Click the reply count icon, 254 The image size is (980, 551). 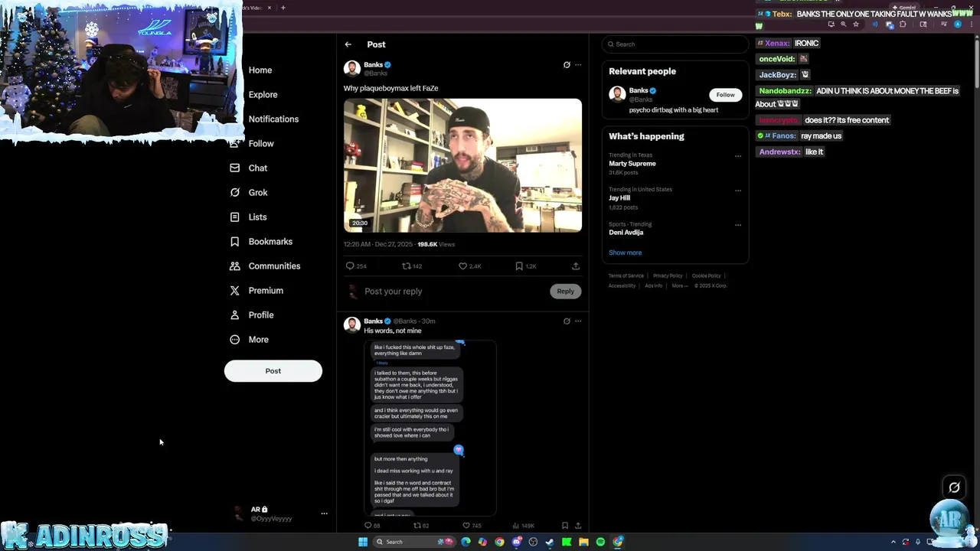click(350, 266)
